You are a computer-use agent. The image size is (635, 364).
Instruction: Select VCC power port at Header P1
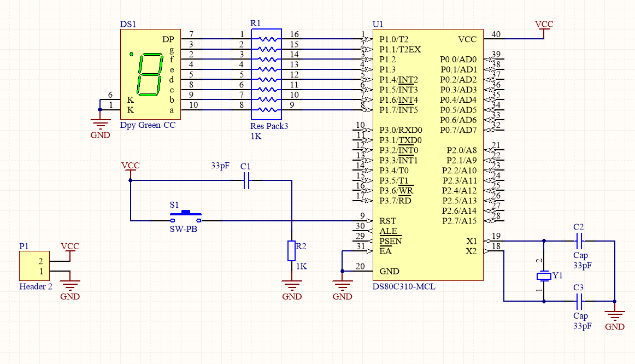pyautogui.click(x=69, y=251)
